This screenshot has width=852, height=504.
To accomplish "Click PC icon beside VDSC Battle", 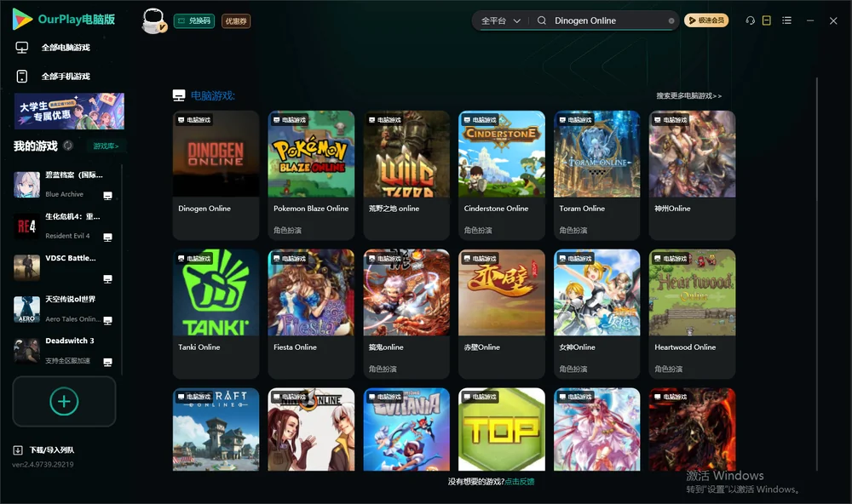I will 107,279.
